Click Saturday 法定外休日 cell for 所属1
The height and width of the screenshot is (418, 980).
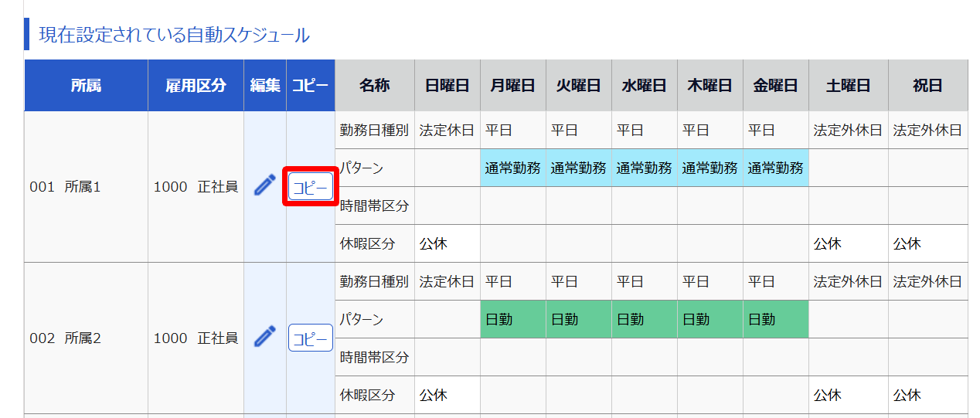click(849, 131)
